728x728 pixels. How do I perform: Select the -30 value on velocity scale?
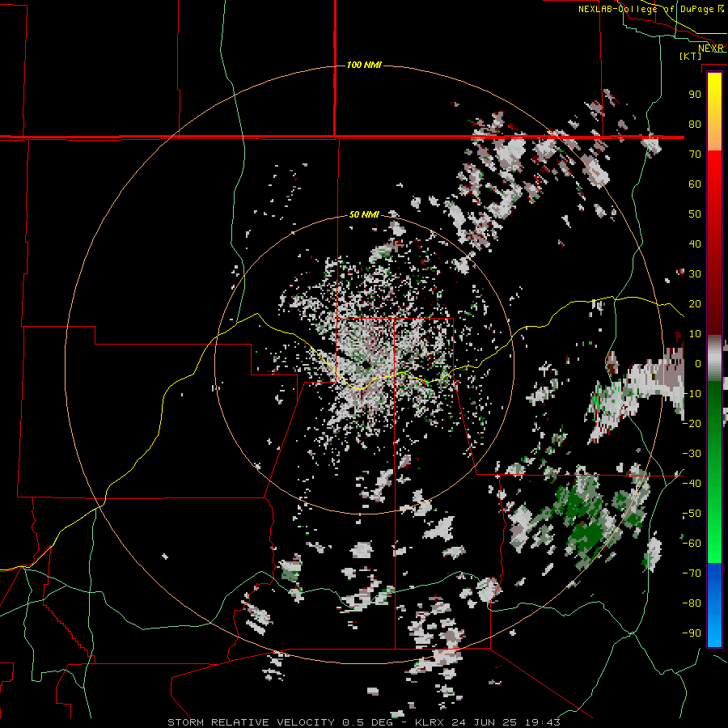692,454
